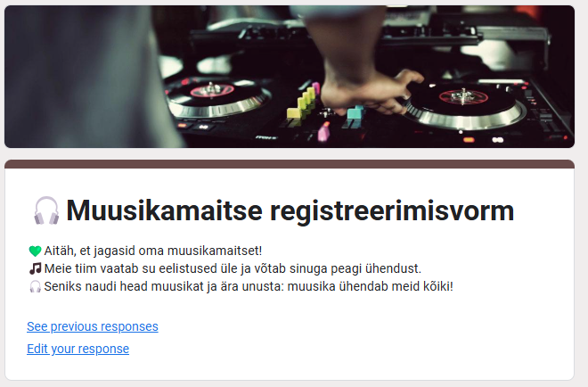The image size is (588, 387).
Task: Open the Edit your response link
Action: click(78, 349)
